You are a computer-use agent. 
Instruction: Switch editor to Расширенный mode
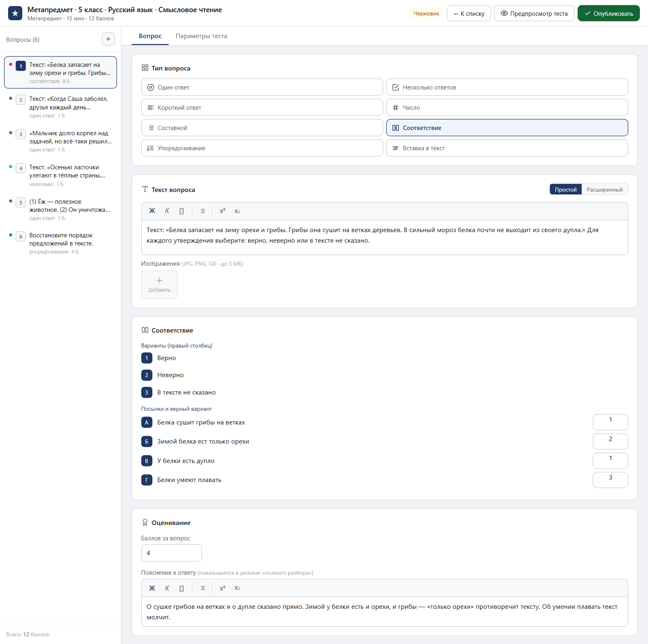point(605,190)
